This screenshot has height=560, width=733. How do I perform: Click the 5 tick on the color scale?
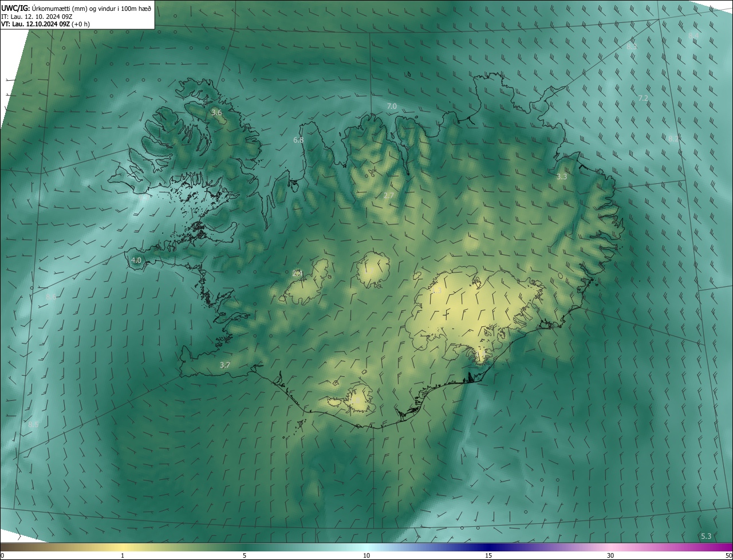(x=245, y=555)
